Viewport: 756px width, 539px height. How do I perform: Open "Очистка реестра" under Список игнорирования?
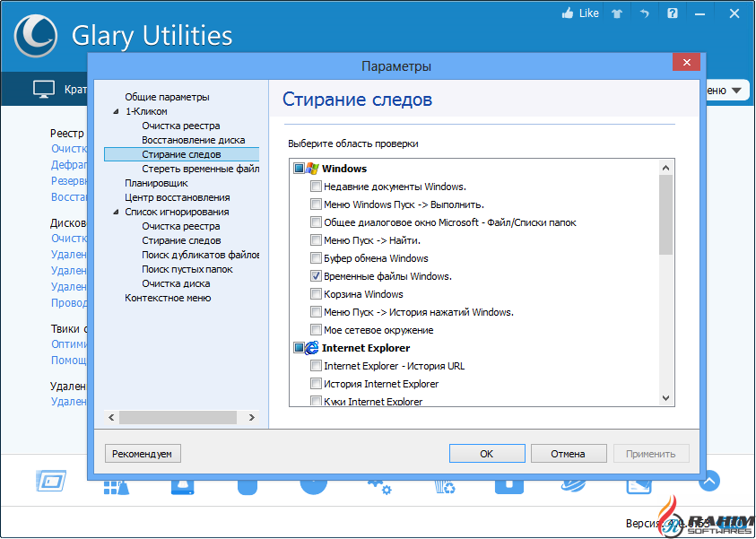pos(181,226)
